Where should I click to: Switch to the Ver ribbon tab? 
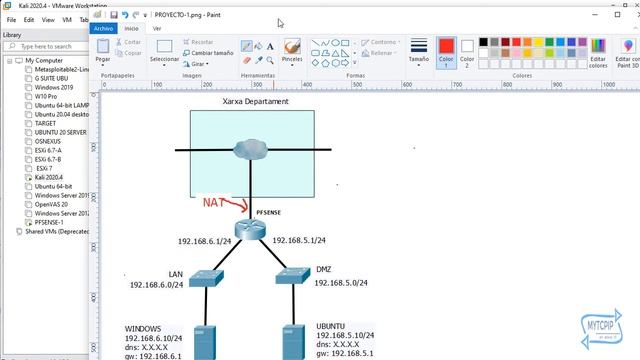(157, 29)
